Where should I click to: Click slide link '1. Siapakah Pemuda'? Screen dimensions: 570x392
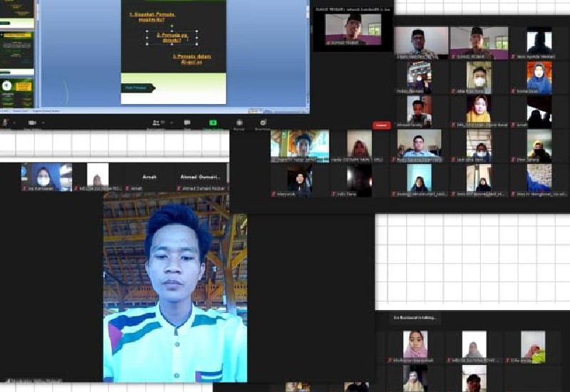pos(152,16)
